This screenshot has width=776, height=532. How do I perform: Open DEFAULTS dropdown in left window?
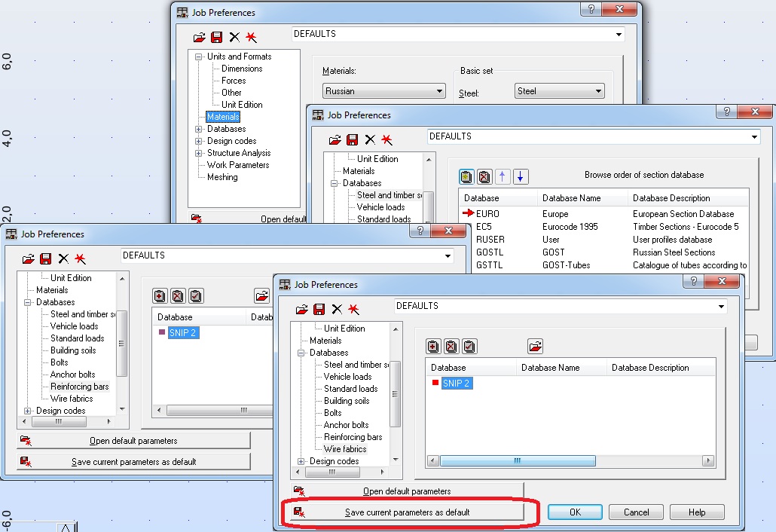pos(448,256)
